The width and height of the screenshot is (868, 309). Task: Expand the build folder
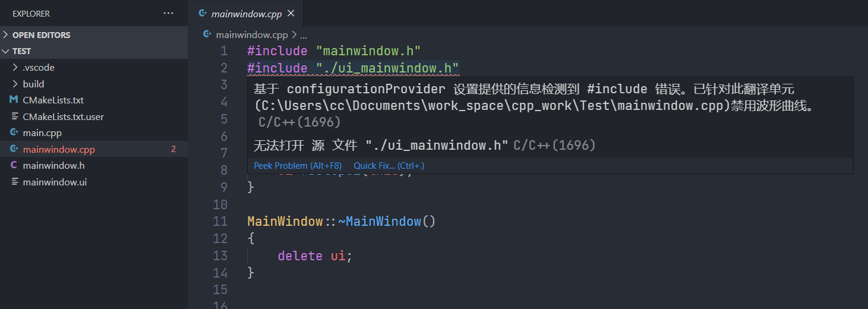[94, 84]
